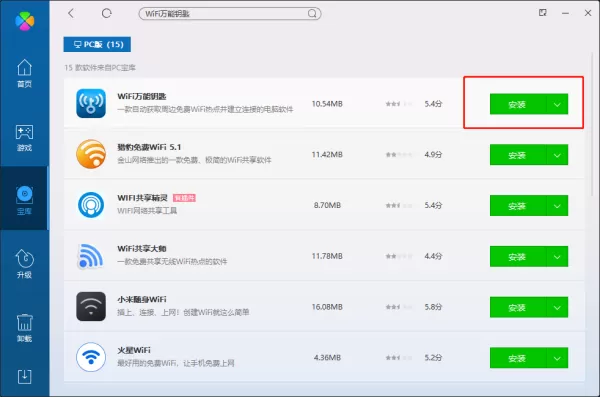
Task: Select the PC版 (15) tab
Action: coord(97,44)
